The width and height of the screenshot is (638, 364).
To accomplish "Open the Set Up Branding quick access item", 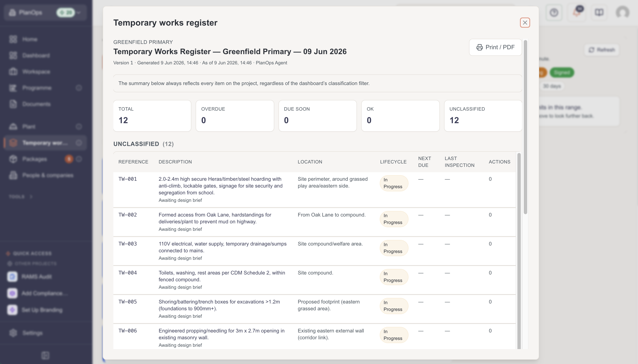I will [x=45, y=310].
